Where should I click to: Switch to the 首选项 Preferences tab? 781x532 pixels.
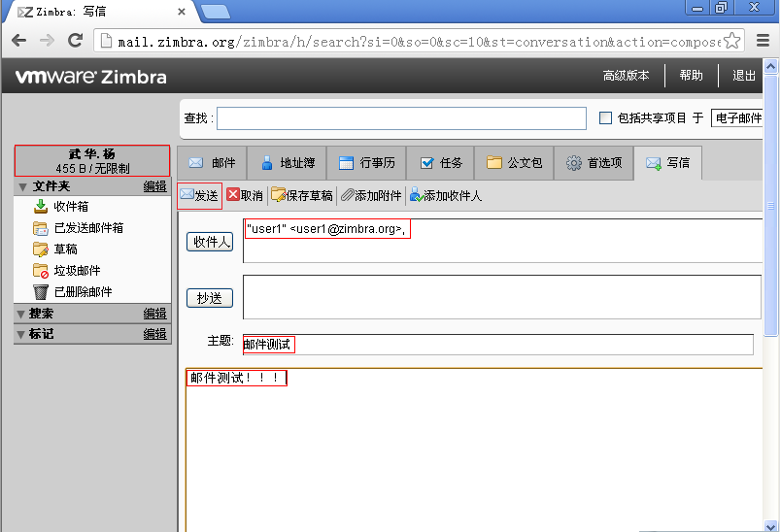click(x=594, y=163)
